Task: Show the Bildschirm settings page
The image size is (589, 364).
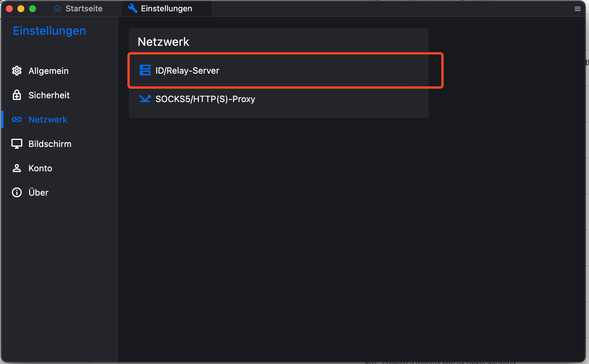Action: [x=50, y=144]
